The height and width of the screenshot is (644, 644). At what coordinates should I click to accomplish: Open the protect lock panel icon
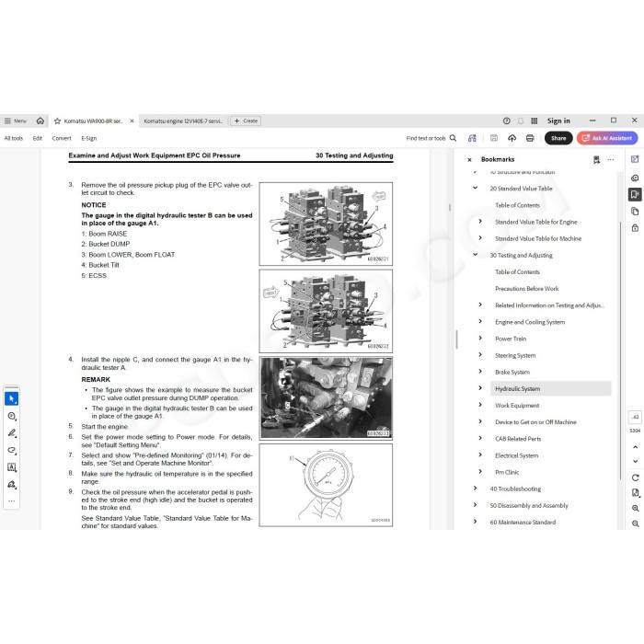coord(635,228)
